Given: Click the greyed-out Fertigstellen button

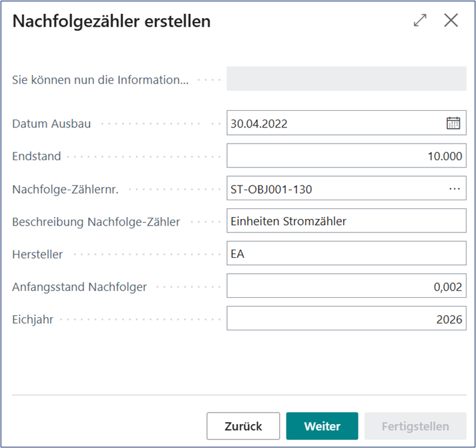Looking at the screenshot, I should 415,426.
